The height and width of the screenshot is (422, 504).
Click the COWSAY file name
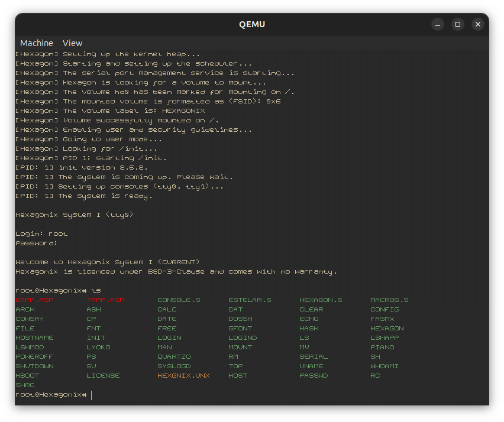tap(30, 319)
